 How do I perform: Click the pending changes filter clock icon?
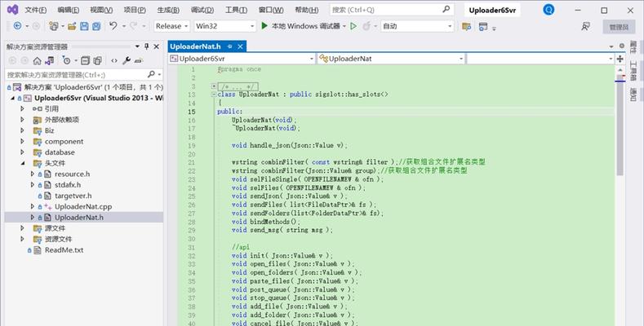(x=67, y=60)
